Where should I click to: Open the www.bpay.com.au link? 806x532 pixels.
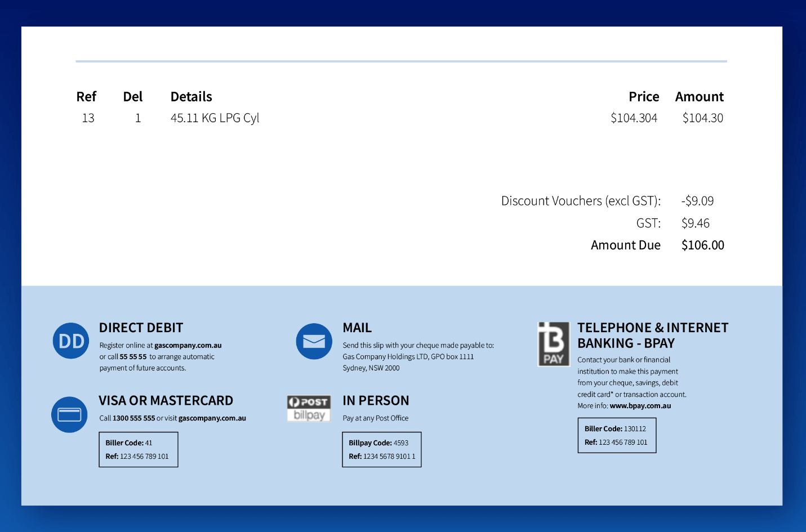(x=640, y=406)
